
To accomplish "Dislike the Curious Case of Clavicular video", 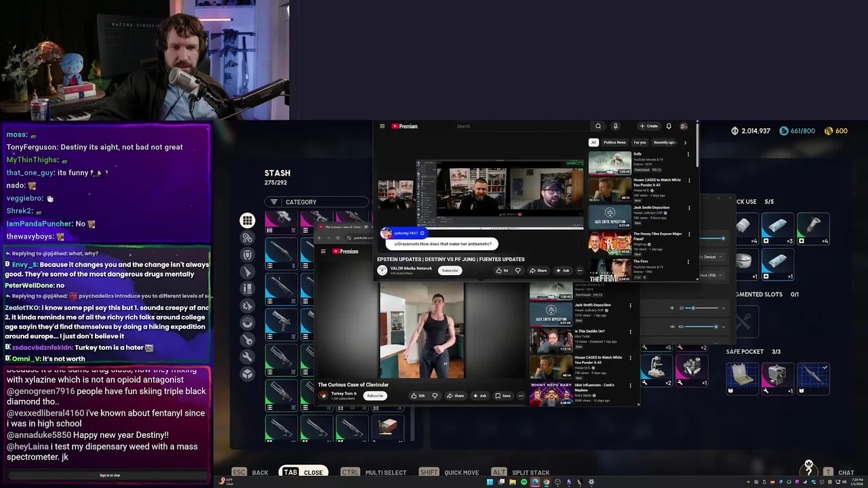I will pyautogui.click(x=435, y=396).
